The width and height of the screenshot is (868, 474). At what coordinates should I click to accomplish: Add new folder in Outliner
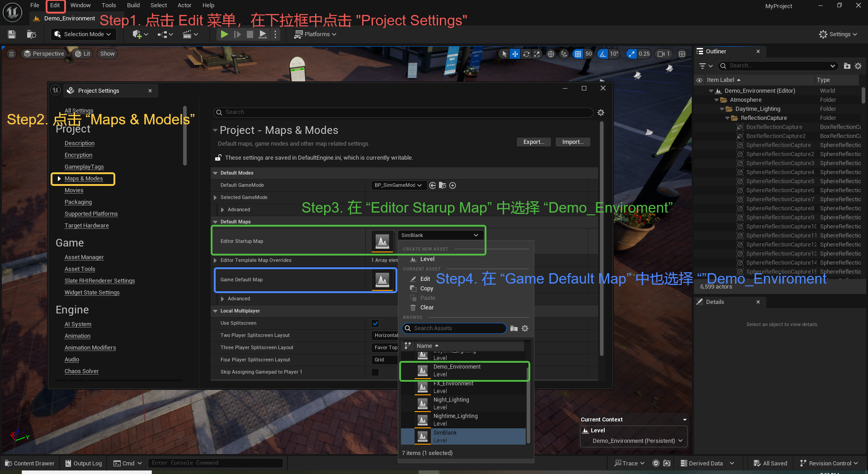pyautogui.click(x=847, y=66)
